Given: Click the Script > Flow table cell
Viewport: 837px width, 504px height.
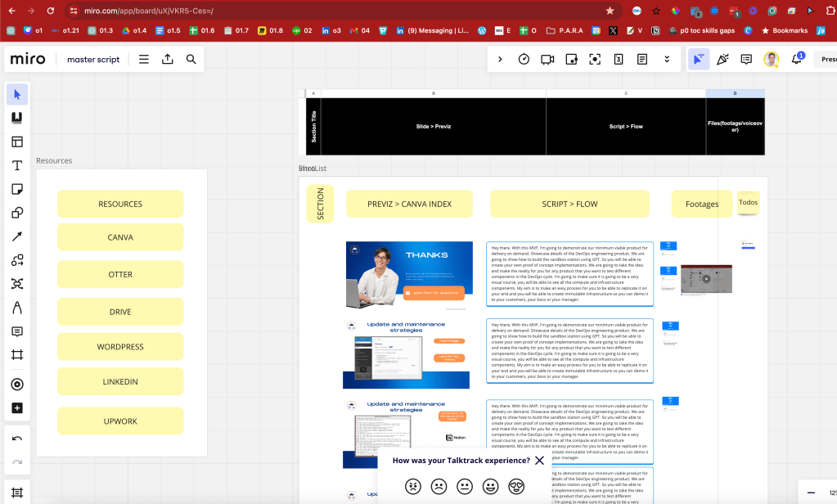Looking at the screenshot, I should [626, 127].
